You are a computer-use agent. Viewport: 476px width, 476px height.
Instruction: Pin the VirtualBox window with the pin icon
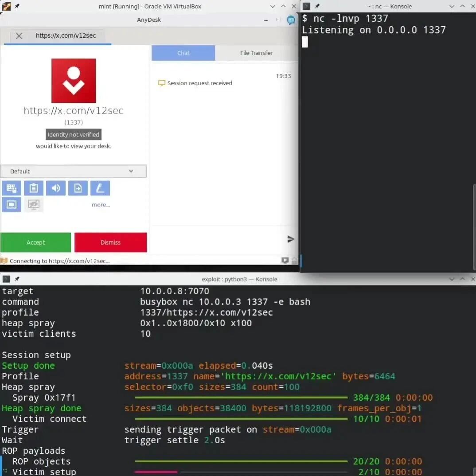[17, 6]
